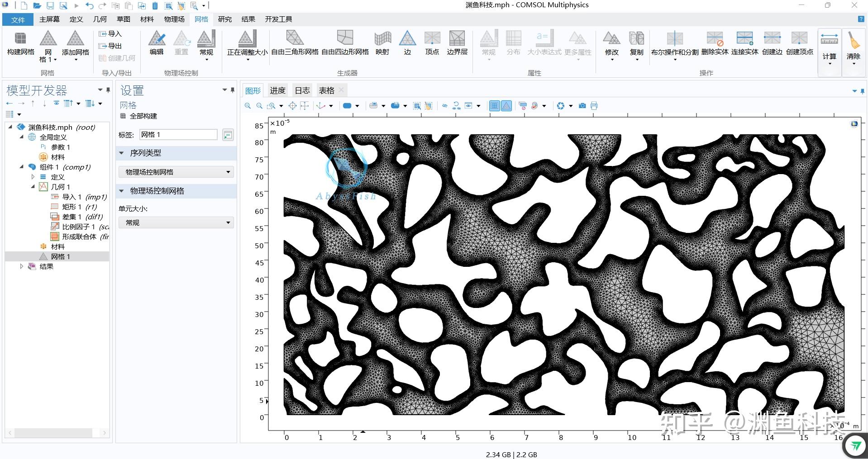The height and width of the screenshot is (459, 868).
Task: Switch to the 日志 tab
Action: point(302,90)
